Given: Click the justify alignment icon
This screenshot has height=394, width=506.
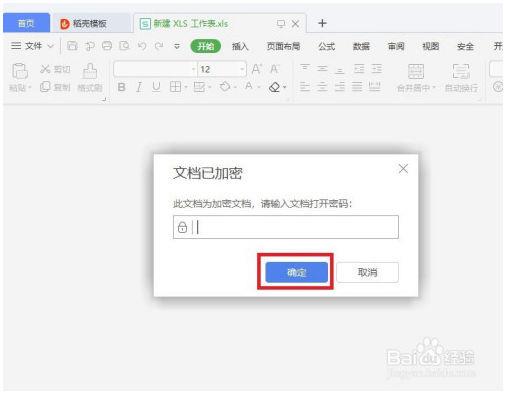Looking at the screenshot, I should click(x=357, y=87).
